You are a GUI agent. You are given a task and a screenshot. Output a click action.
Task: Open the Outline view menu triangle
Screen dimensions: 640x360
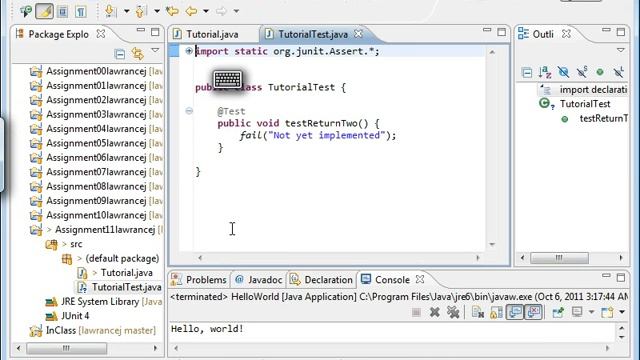(x=621, y=50)
